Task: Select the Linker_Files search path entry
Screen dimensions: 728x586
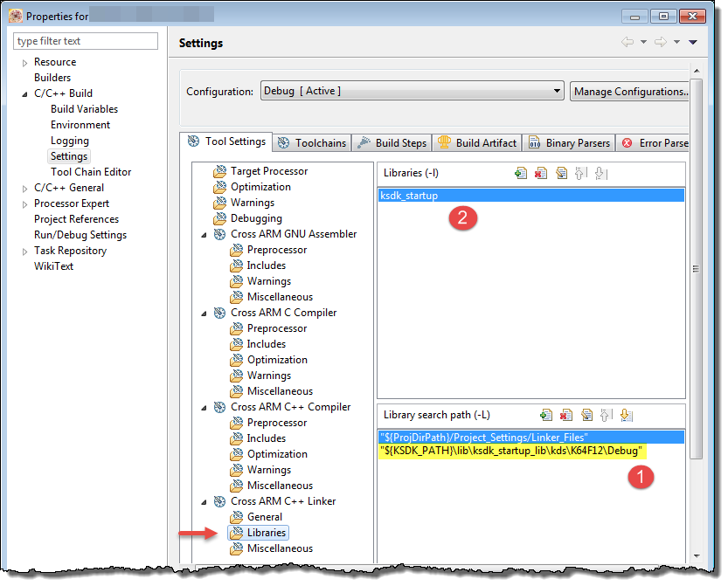Action: (x=531, y=437)
